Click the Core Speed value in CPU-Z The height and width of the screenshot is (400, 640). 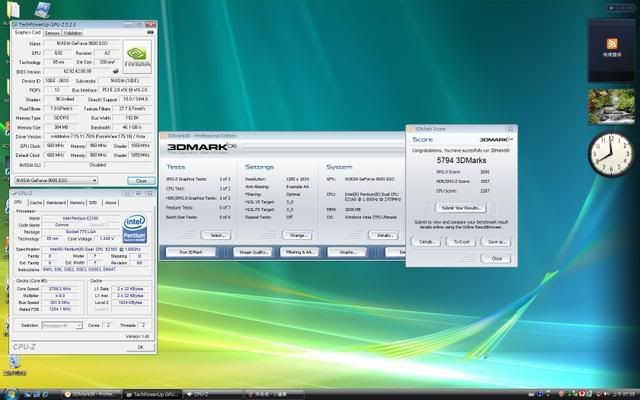[x=60, y=289]
